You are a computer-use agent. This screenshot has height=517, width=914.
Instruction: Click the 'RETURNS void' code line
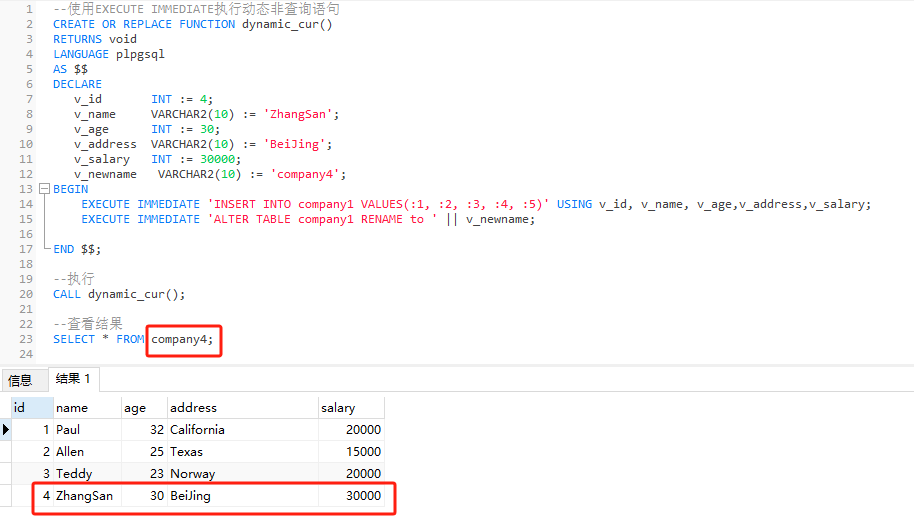[95, 39]
